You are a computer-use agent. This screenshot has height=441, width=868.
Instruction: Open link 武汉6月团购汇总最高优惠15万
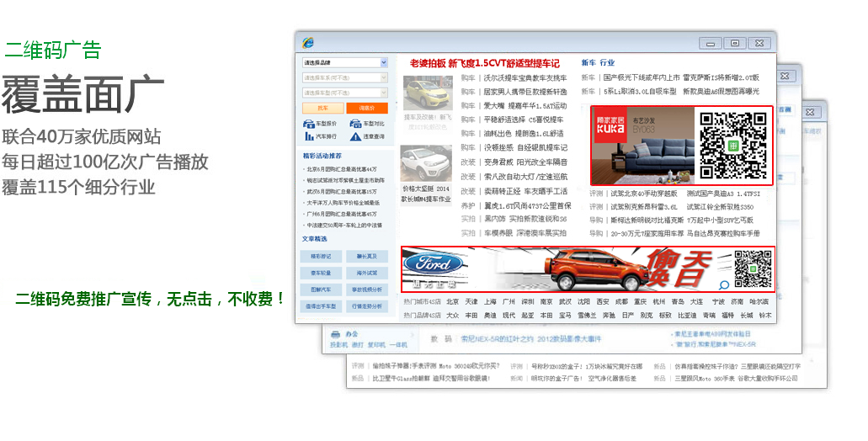pyautogui.click(x=342, y=191)
